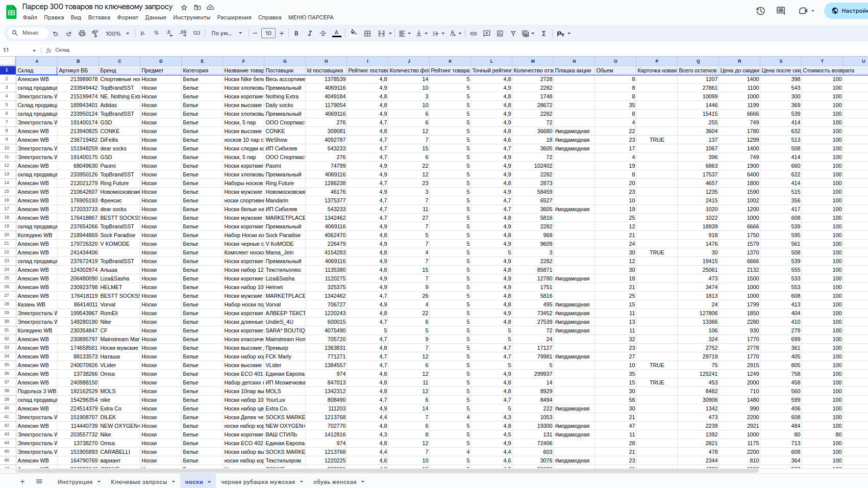868x488 pixels.
Task: Click the paint format roller icon
Action: [x=95, y=34]
